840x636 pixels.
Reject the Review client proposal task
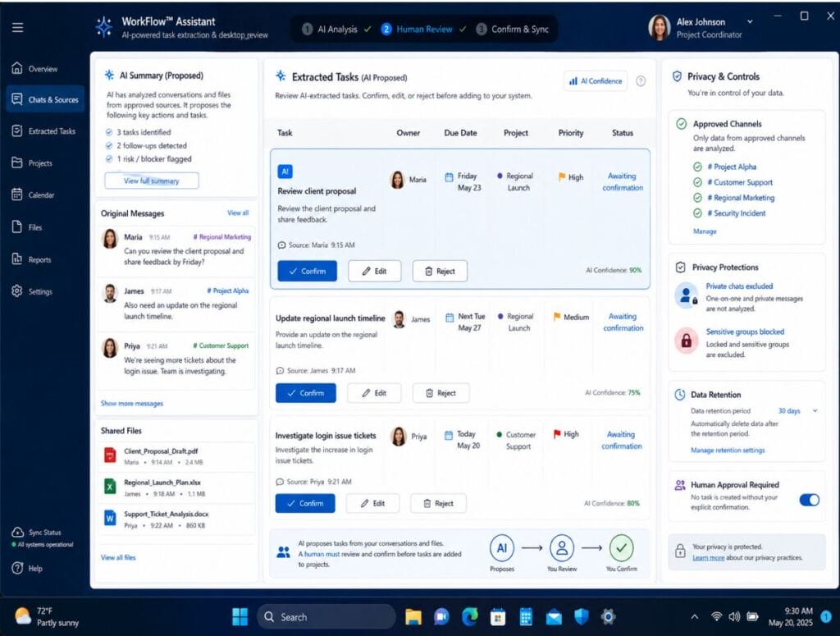pos(440,271)
